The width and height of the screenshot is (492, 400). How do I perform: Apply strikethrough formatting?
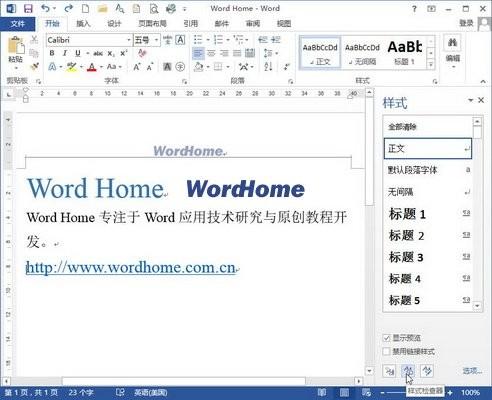pyautogui.click(x=98, y=53)
